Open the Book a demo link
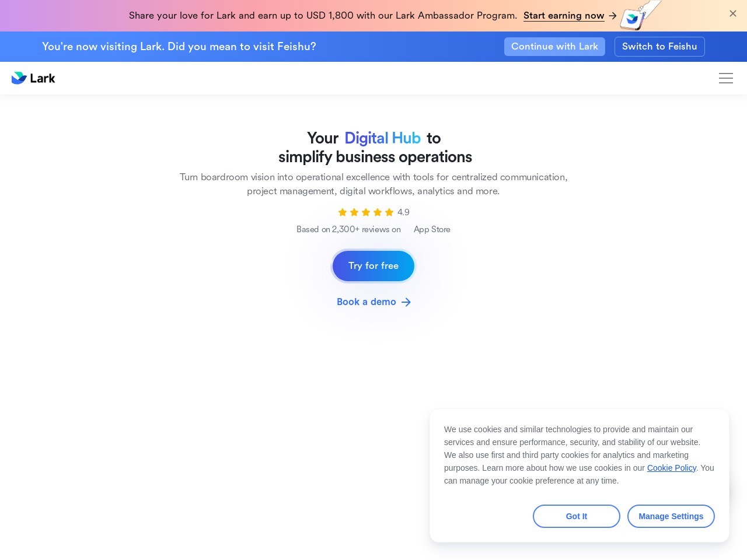Screen dimensions: 747x560 [x=366, y=302]
